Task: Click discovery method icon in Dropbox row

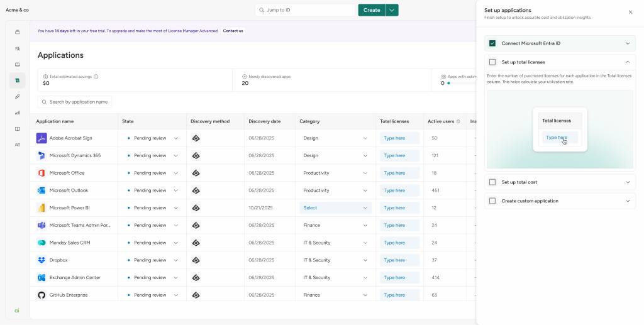Action: tap(196, 260)
